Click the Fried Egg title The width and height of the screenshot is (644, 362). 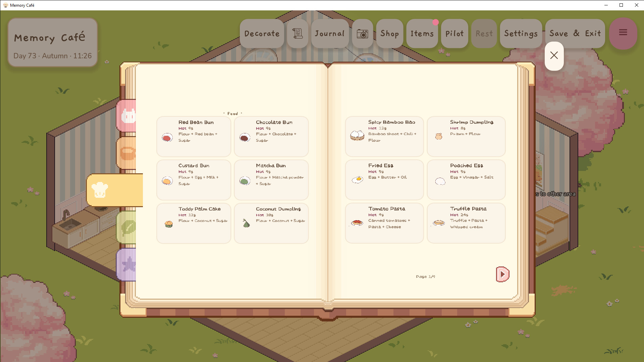(381, 166)
